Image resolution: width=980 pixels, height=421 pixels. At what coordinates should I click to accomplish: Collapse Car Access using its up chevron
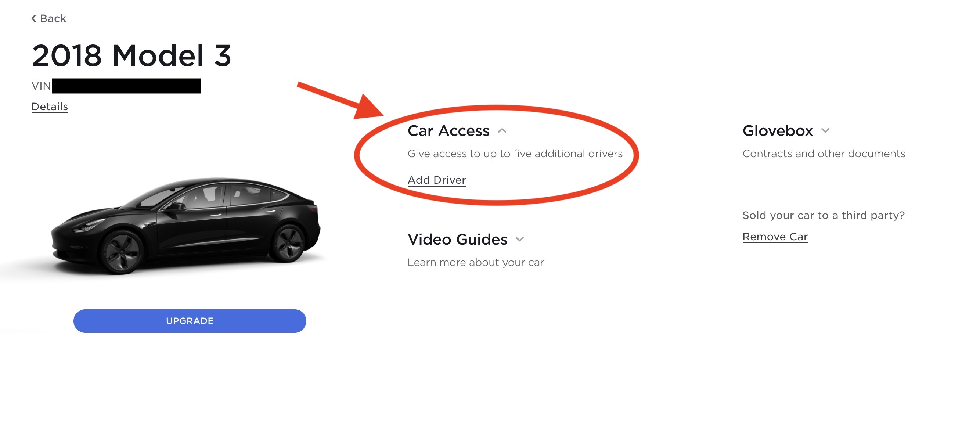502,131
